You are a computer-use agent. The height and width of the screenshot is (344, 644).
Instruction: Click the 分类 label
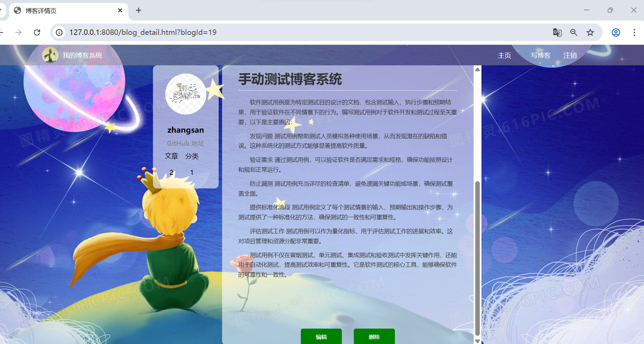(192, 156)
